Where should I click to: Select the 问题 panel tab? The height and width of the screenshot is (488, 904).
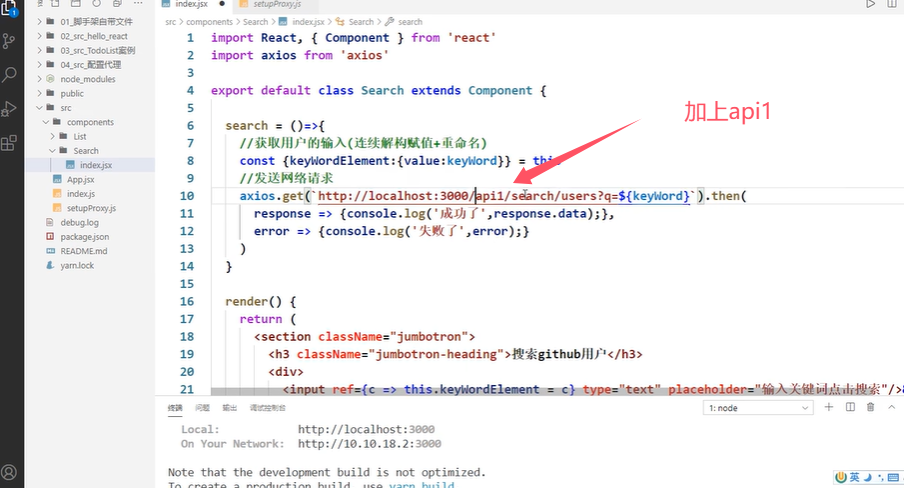click(202, 408)
